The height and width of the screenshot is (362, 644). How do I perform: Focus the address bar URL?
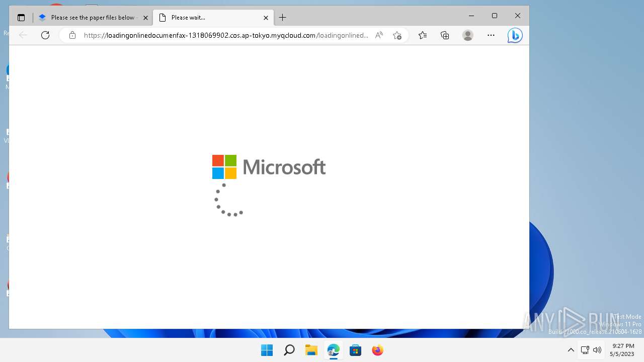tap(226, 35)
